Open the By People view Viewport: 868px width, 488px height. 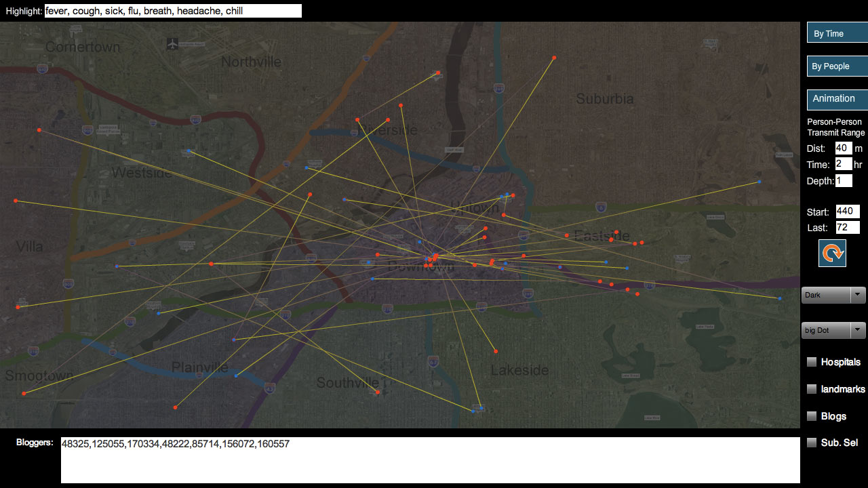tap(837, 66)
